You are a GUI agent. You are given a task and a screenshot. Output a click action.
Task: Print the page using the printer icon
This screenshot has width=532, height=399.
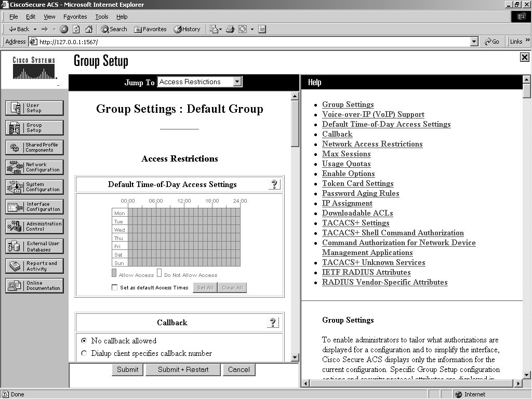click(230, 29)
